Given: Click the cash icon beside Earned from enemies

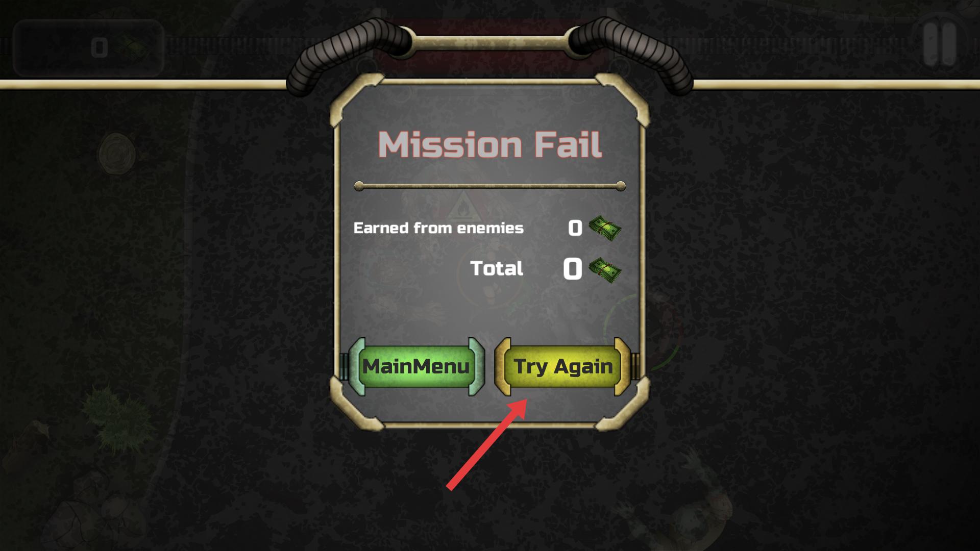Looking at the screenshot, I should 605,228.
